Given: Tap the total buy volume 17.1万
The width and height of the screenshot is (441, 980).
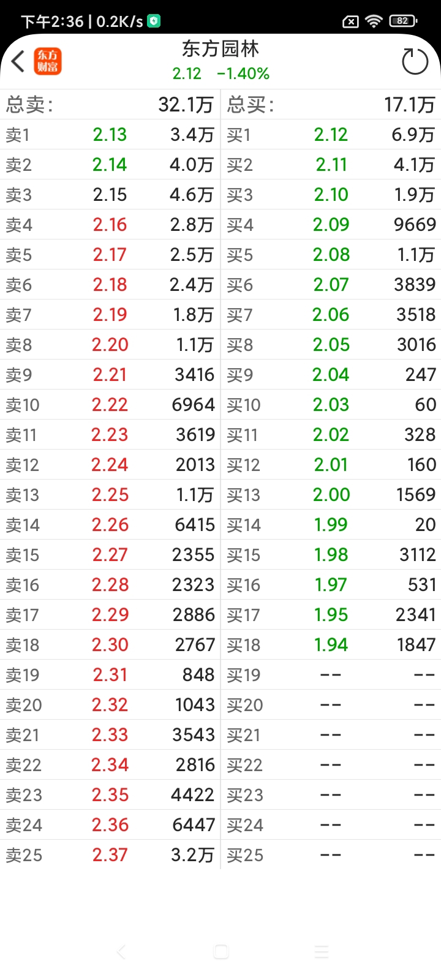Looking at the screenshot, I should 410,105.
